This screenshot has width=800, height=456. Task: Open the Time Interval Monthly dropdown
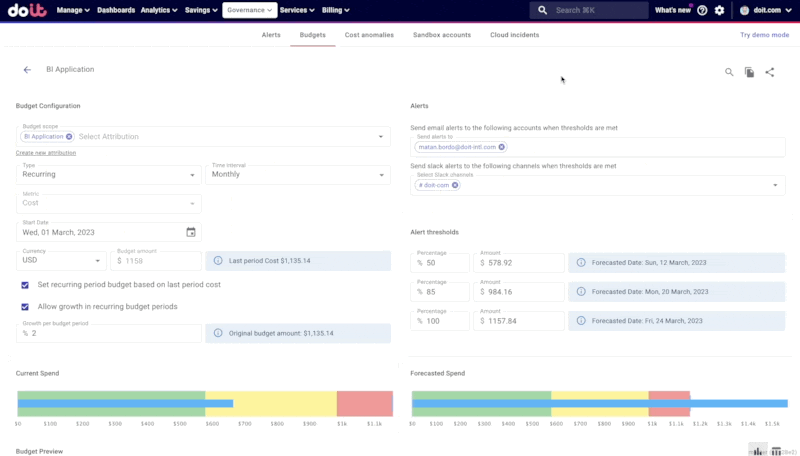pyautogui.click(x=297, y=174)
